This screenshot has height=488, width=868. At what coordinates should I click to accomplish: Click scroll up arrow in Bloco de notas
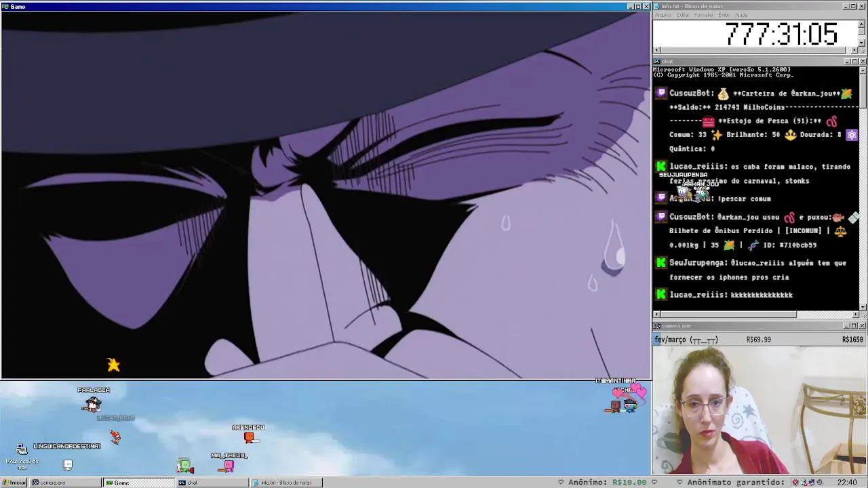[x=862, y=24]
